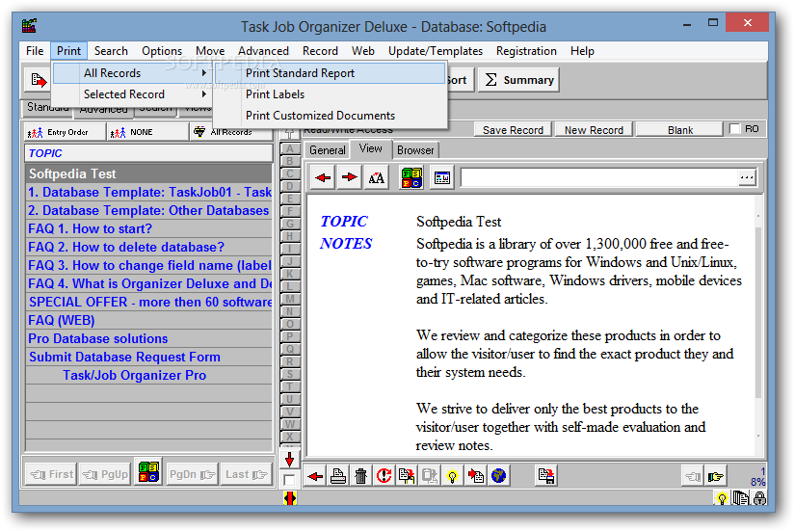Open the layout window icon in View toolbar
This screenshot has width=795, height=532.
[442, 177]
